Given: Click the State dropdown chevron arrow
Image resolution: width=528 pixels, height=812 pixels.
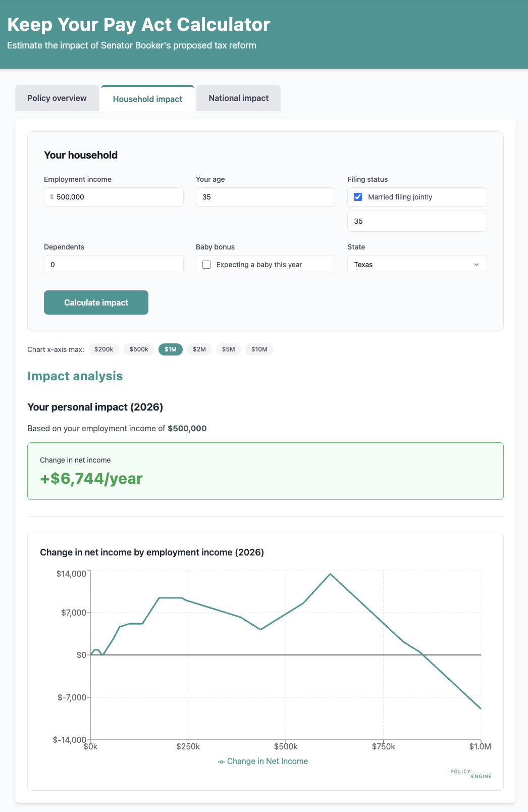Looking at the screenshot, I should [x=476, y=265].
